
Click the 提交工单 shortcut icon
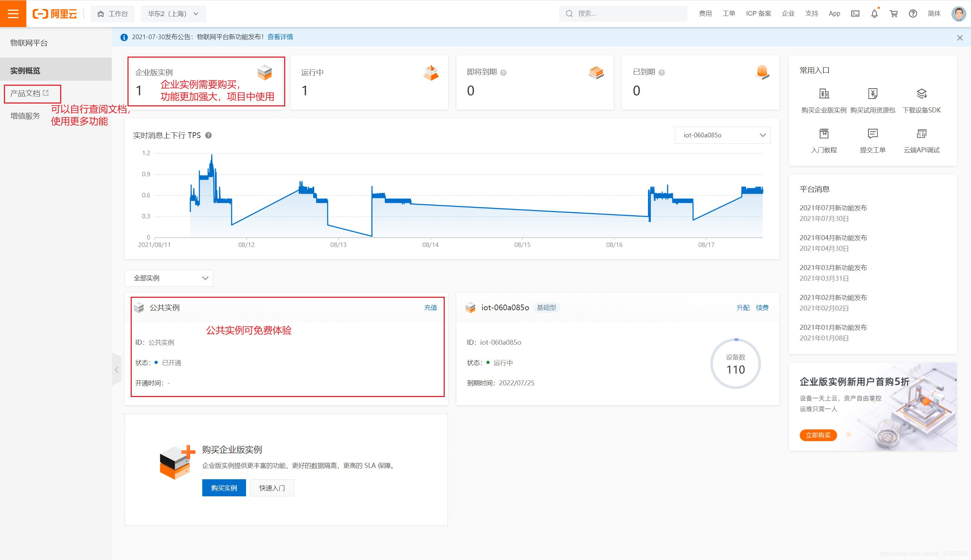coord(872,134)
